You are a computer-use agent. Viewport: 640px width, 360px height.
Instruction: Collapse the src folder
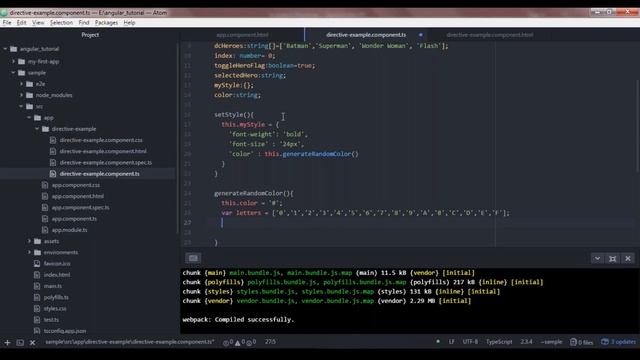click(x=21, y=107)
